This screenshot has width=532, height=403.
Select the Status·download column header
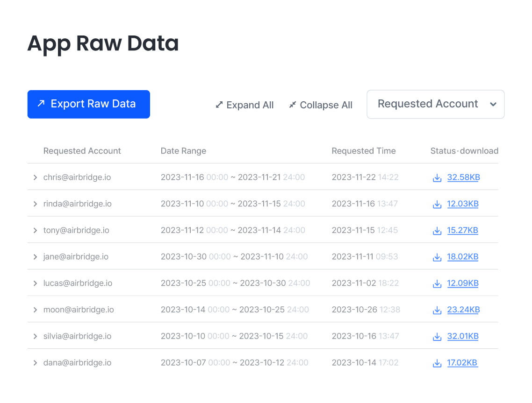[465, 151]
